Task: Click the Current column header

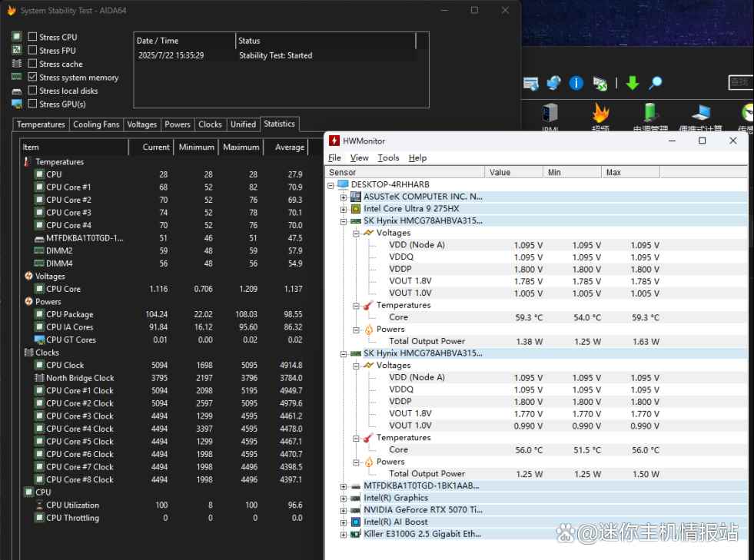Action: coord(151,147)
